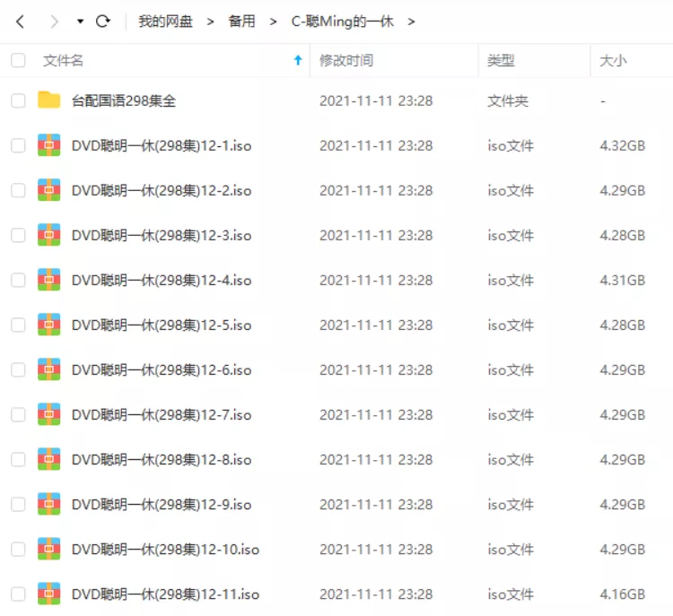Expand the chevron after 我的网盘 breadcrumb
The height and width of the screenshot is (616, 673).
(210, 22)
